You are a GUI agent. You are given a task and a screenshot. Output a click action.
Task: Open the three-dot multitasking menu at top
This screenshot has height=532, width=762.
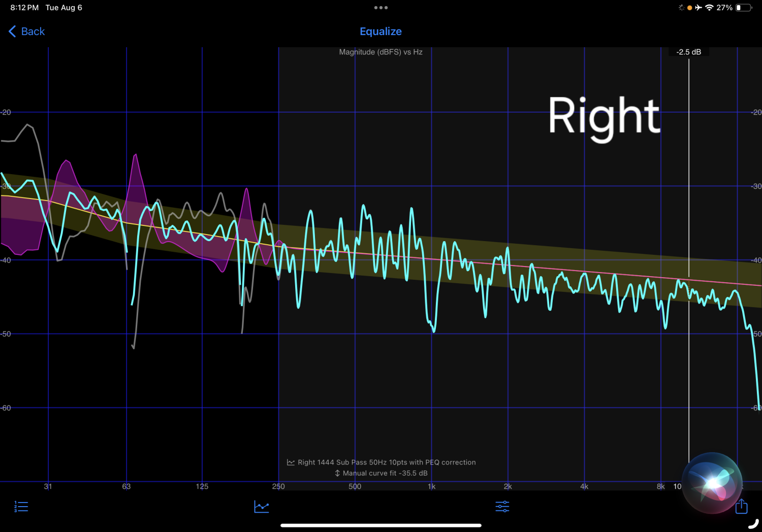381,8
